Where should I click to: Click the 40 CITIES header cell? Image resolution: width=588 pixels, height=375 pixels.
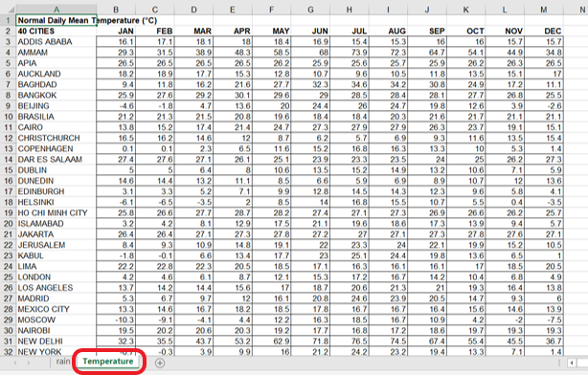(x=57, y=32)
